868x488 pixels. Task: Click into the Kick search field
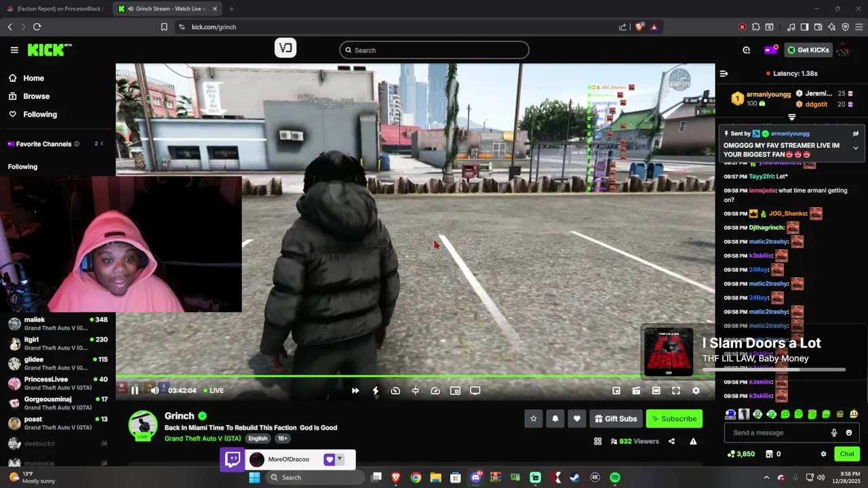click(434, 50)
